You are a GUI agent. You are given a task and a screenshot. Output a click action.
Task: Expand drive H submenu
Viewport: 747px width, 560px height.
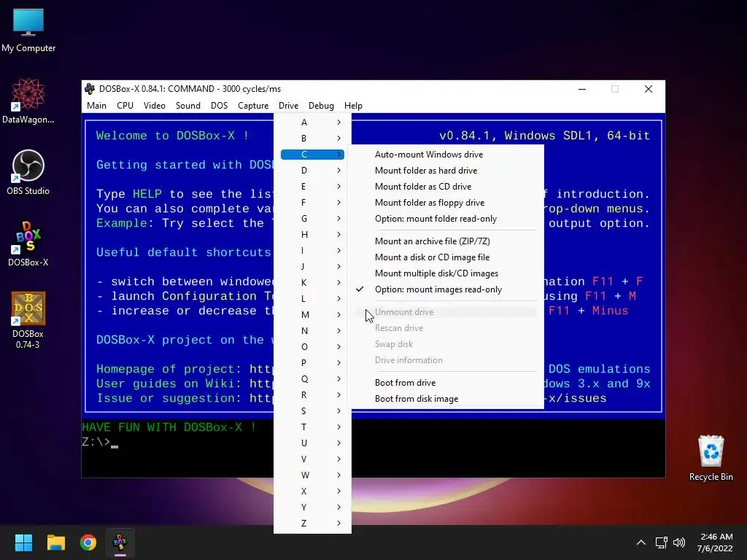coord(312,234)
